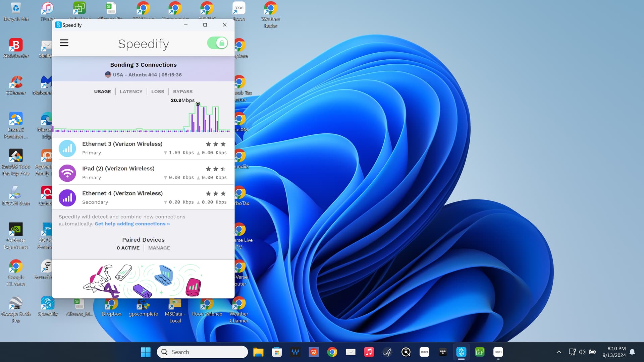Open the Roon desktop icon
Screen dimensions: 644x362
coord(239,12)
